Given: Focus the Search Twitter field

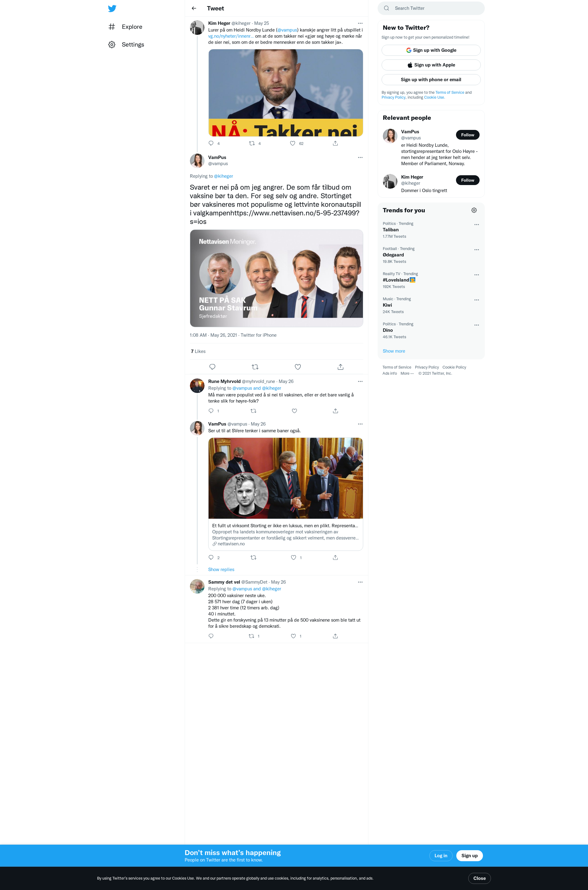Looking at the screenshot, I should [431, 8].
